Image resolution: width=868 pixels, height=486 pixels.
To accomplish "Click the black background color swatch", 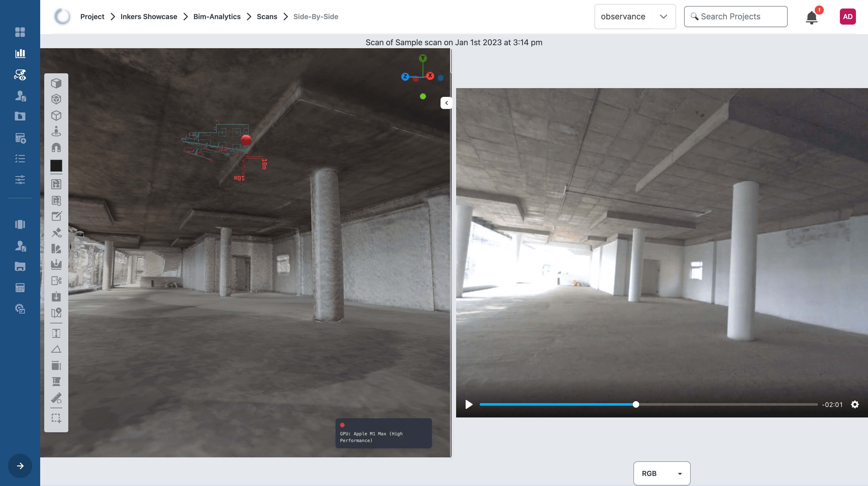I will 56,166.
